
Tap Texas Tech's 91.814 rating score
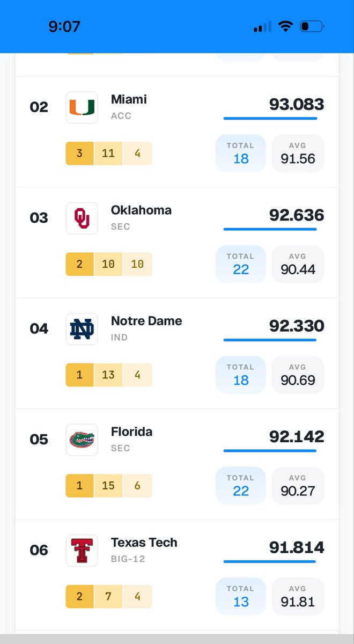[297, 547]
